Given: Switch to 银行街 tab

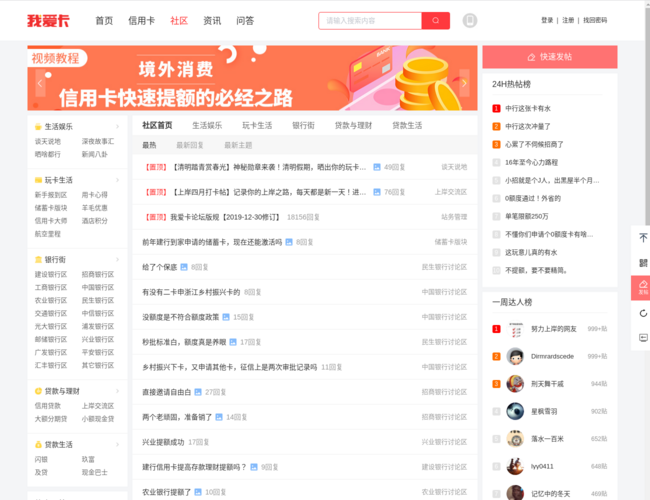Looking at the screenshot, I should [303, 125].
